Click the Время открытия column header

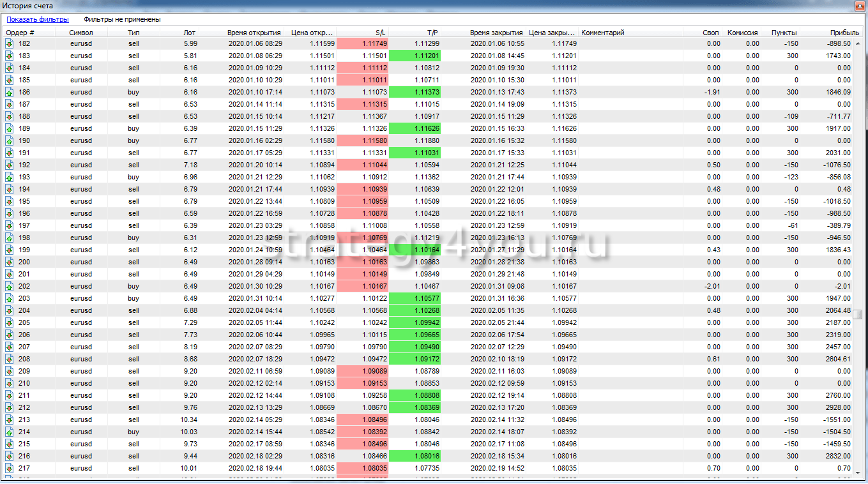click(x=254, y=33)
